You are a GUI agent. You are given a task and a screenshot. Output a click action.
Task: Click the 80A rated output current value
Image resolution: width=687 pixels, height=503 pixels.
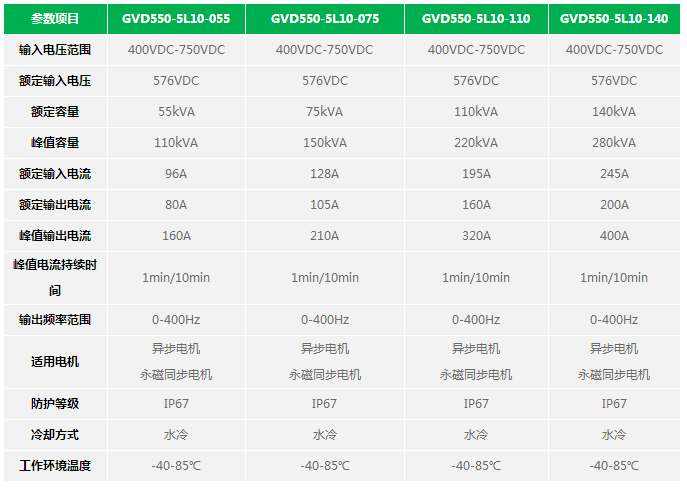tap(176, 205)
